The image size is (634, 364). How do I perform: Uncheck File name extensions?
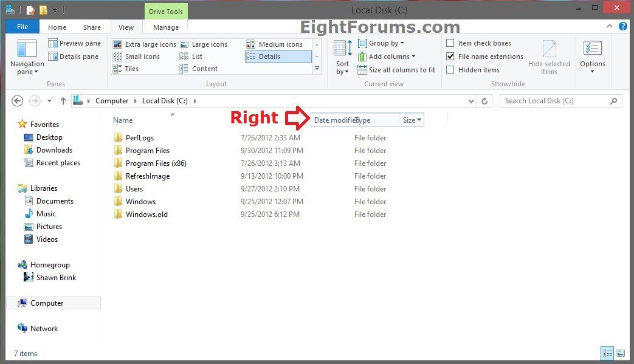click(x=450, y=57)
